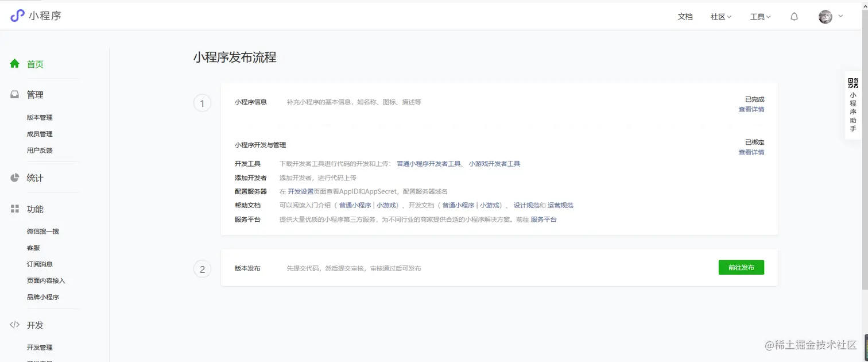Expand the 社区 dropdown menu
This screenshot has width=868, height=362.
pos(721,17)
